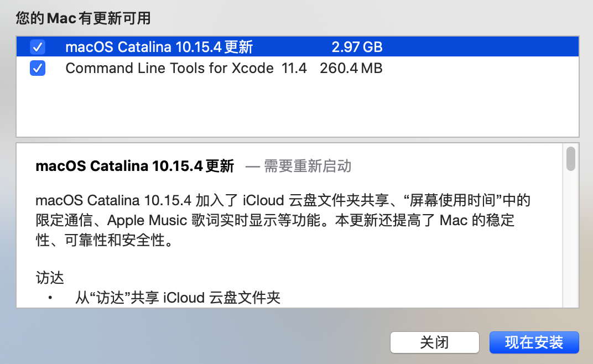This screenshot has height=364, width=593.
Task: Uncheck the Command Line Tools for Xcode checkbox
Action: point(38,68)
